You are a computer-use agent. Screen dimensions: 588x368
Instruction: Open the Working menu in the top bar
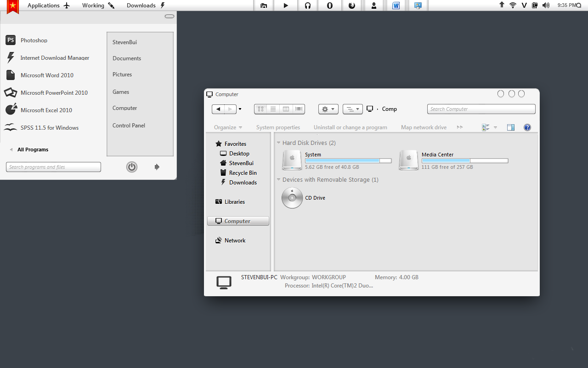98,6
